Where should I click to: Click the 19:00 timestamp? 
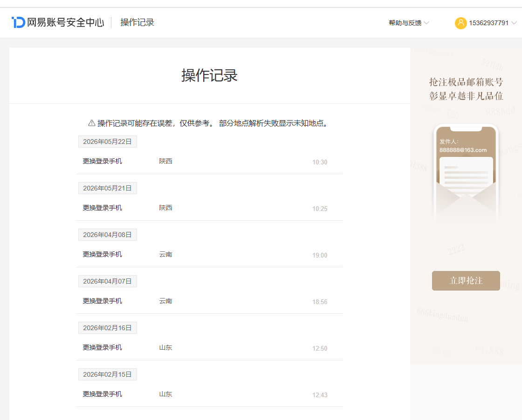tap(320, 255)
